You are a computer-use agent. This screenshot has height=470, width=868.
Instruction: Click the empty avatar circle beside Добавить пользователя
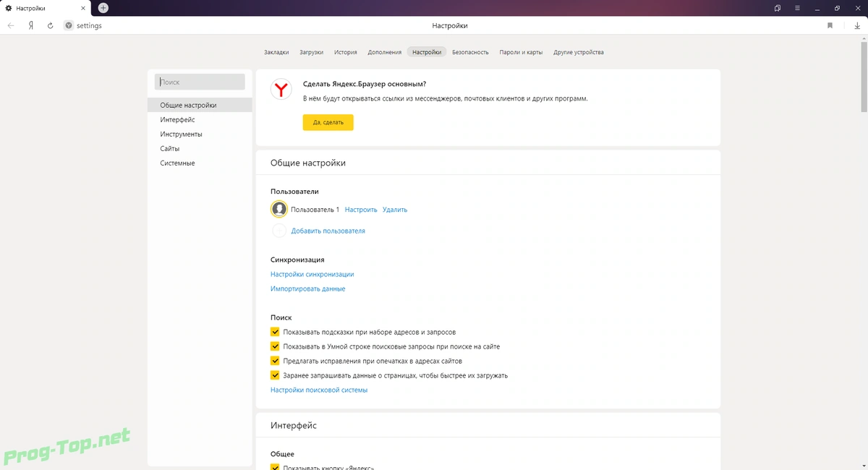(279, 231)
